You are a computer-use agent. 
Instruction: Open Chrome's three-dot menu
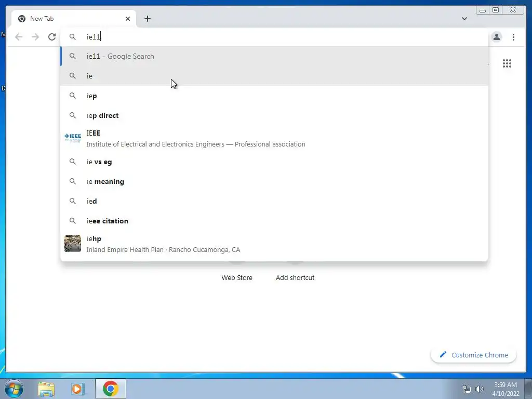[513, 37]
